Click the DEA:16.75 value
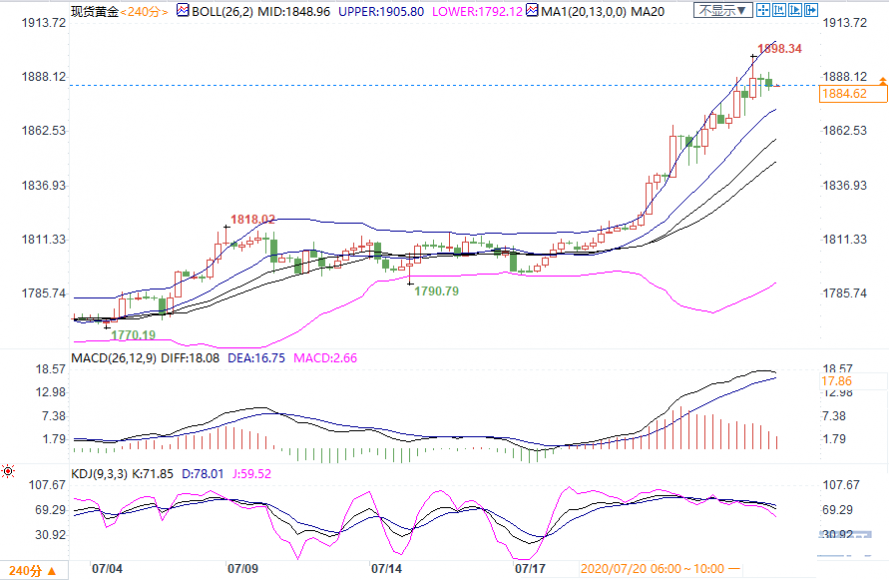The width and height of the screenshot is (890, 580). pos(256,358)
